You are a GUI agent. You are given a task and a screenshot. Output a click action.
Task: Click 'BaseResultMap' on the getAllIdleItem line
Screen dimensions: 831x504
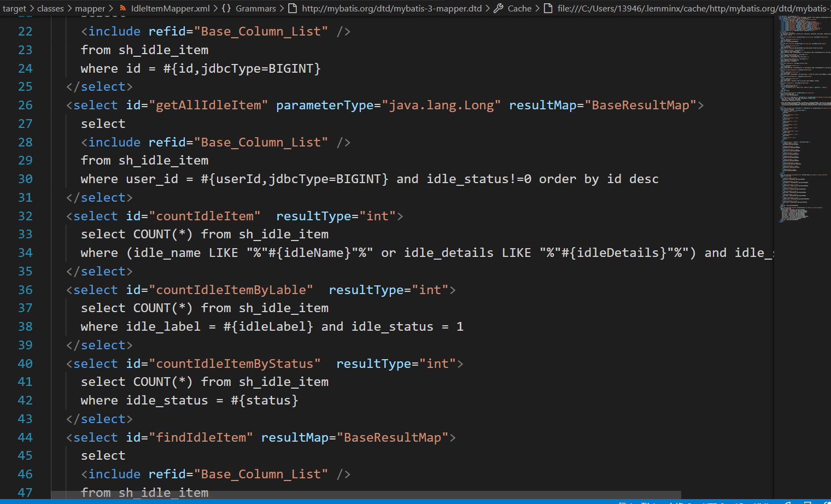(640, 106)
